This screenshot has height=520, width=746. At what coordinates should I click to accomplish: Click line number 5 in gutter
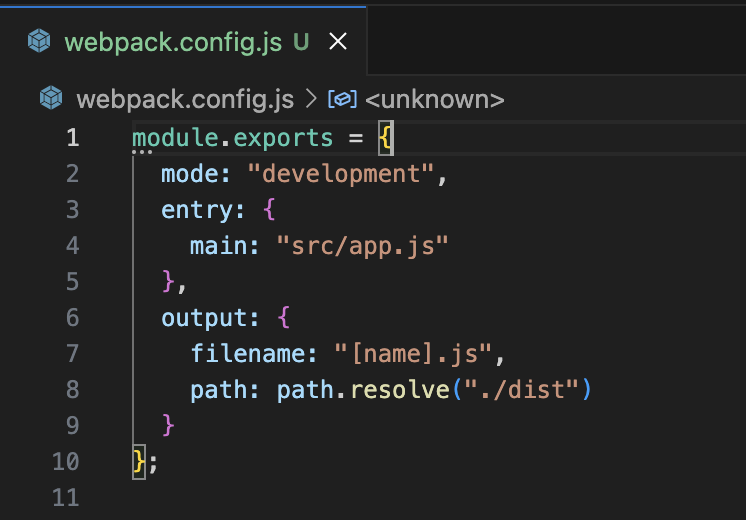[x=72, y=282]
